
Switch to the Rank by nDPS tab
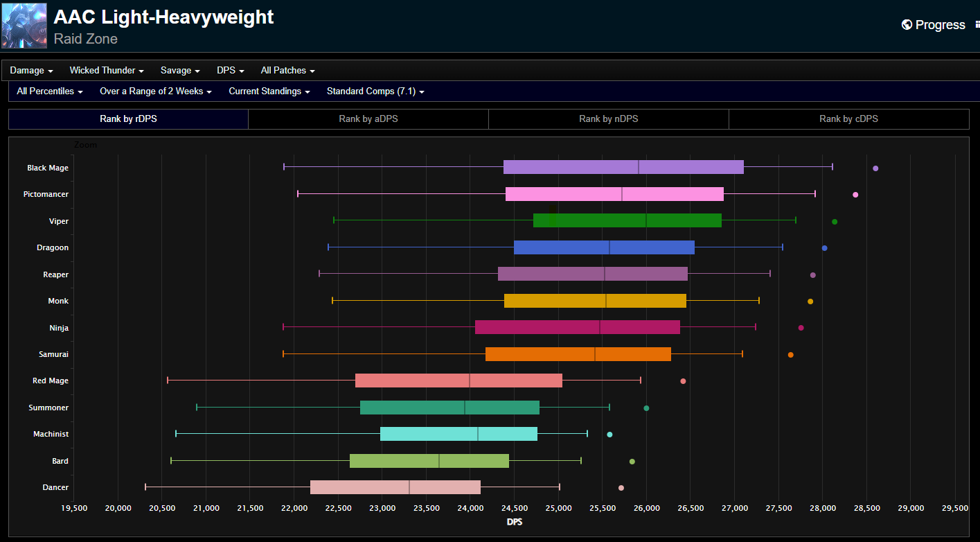tap(609, 119)
